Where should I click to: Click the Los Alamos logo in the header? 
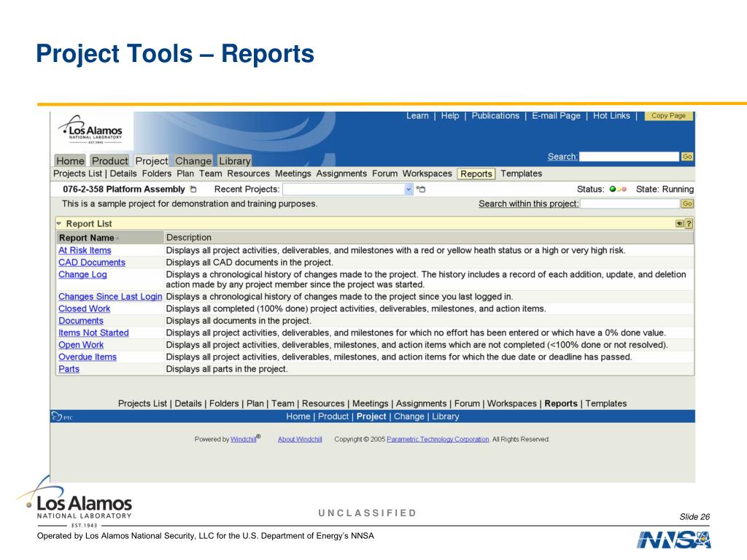[91, 130]
